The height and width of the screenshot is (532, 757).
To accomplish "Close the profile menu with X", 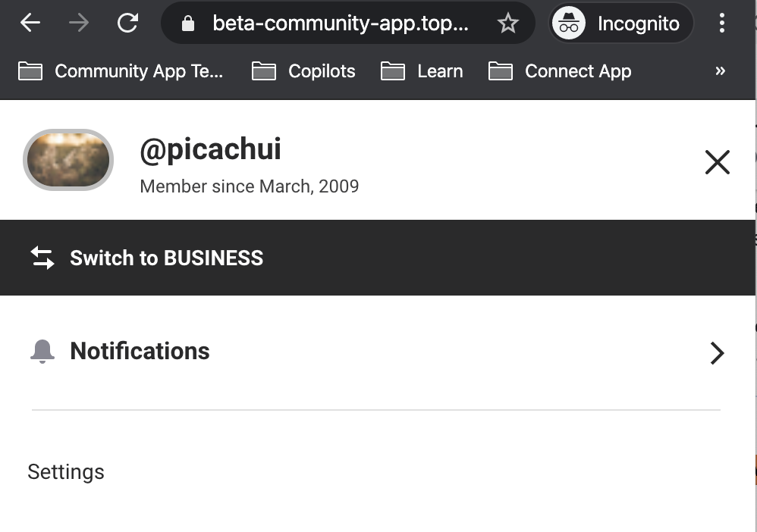I will click(718, 162).
